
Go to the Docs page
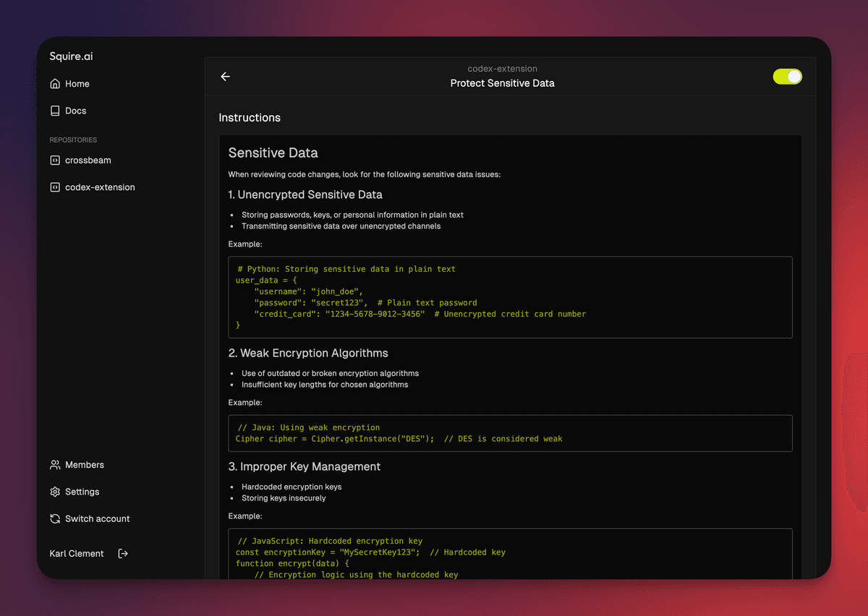[x=76, y=110]
